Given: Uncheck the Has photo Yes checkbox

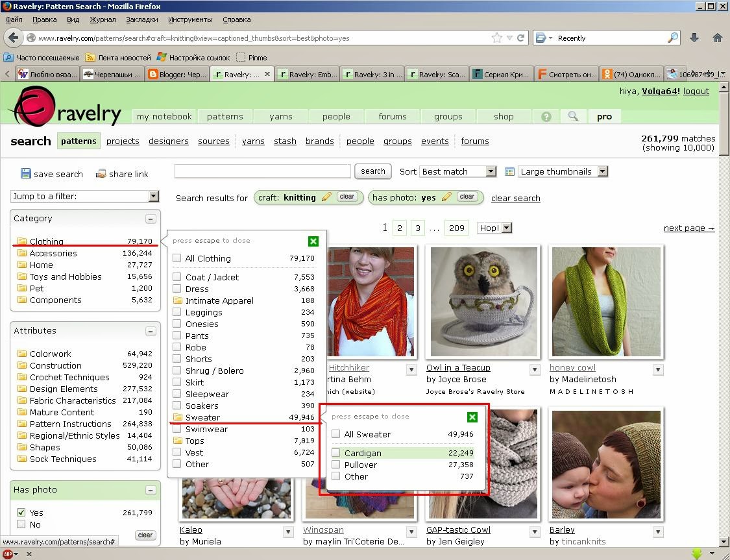Looking at the screenshot, I should pos(21,512).
